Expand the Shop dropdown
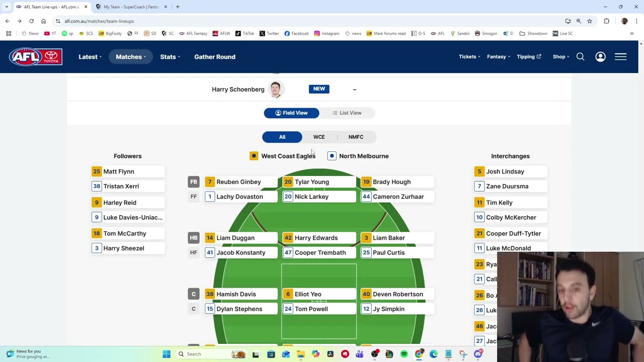644x362 pixels. click(561, 57)
